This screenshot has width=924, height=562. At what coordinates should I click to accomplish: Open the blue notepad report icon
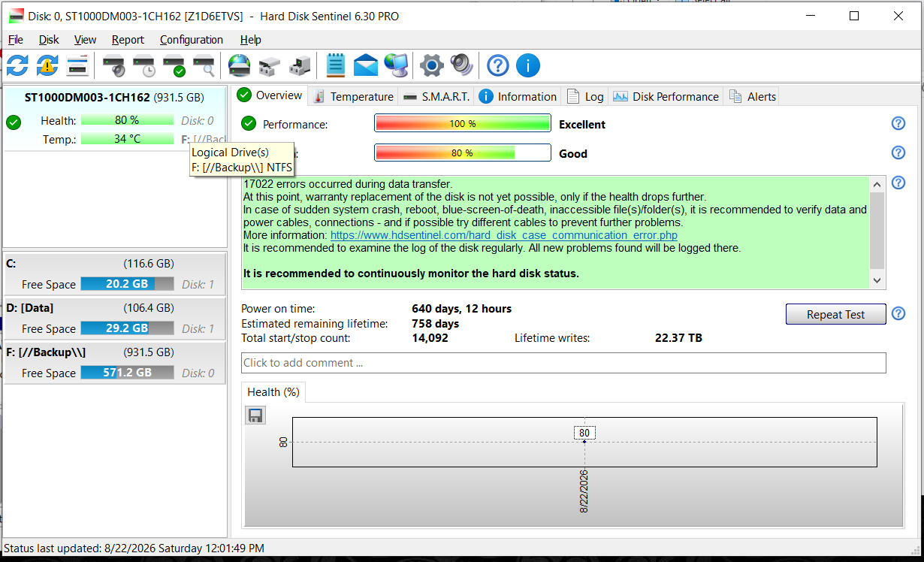tap(335, 65)
